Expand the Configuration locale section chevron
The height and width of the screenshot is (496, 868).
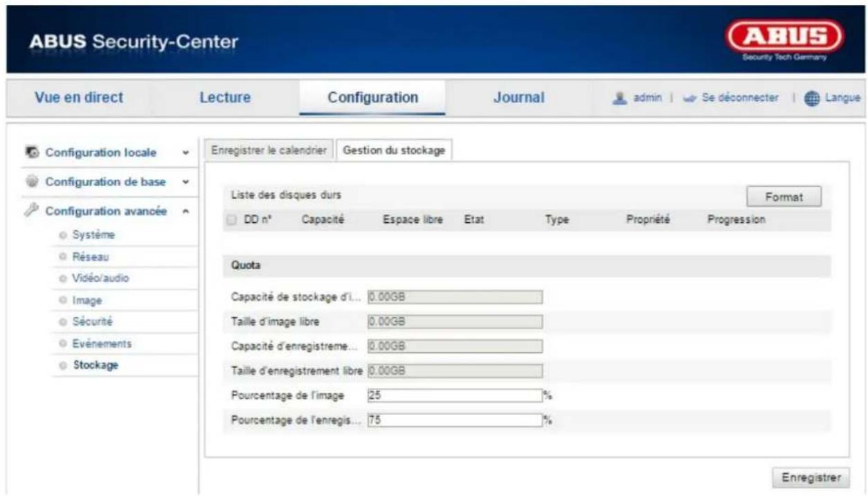(x=186, y=152)
